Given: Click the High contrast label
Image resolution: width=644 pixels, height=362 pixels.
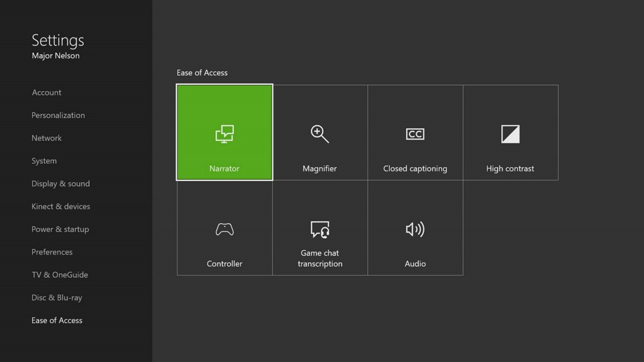Looking at the screenshot, I should coord(510,168).
